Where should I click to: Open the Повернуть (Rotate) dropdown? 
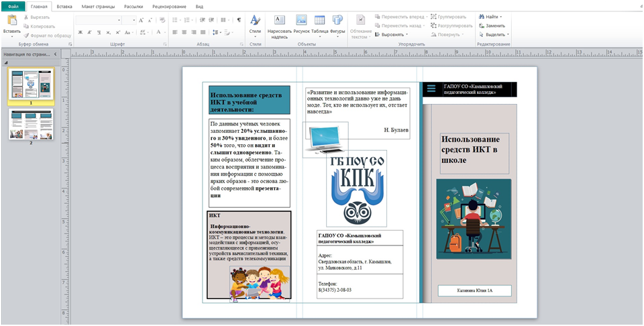[x=447, y=34]
